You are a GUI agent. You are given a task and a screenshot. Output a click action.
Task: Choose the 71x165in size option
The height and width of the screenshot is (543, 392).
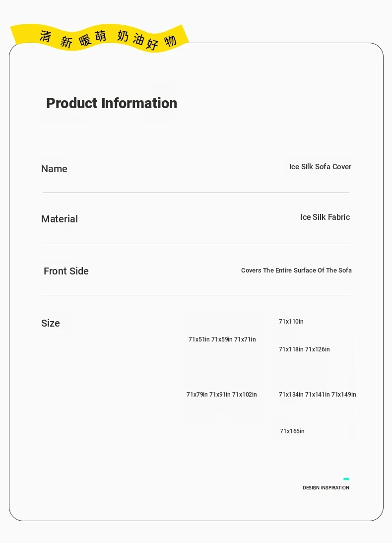click(x=292, y=431)
